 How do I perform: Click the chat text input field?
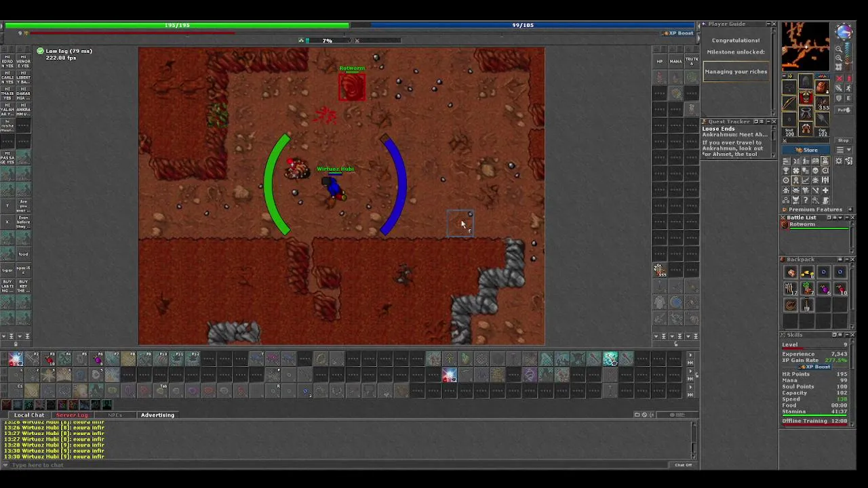[x=339, y=465]
